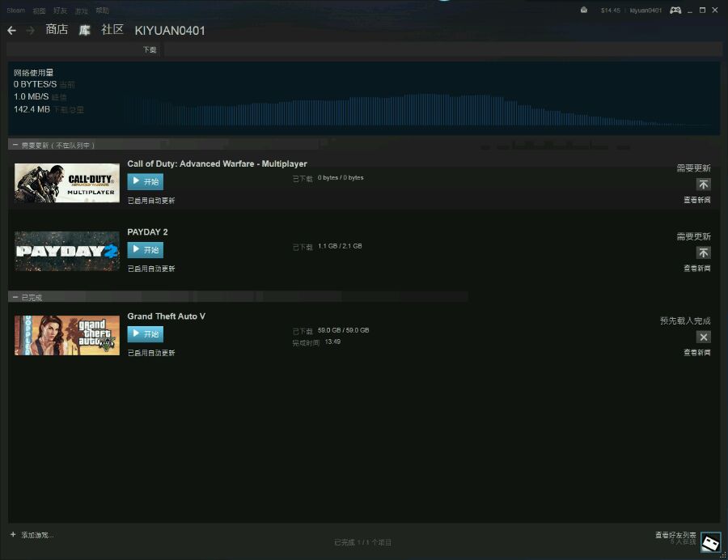The image size is (728, 560).
Task: Click the 59.0 GB / 59.0 GB text
Action: 344,330
